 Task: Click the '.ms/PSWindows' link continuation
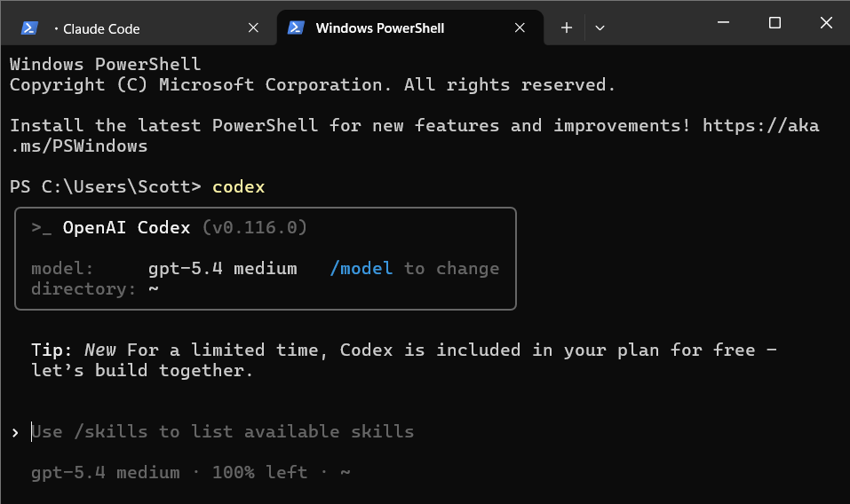[x=79, y=146]
